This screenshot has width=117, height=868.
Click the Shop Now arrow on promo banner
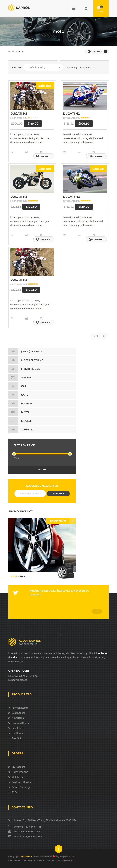pos(73,521)
